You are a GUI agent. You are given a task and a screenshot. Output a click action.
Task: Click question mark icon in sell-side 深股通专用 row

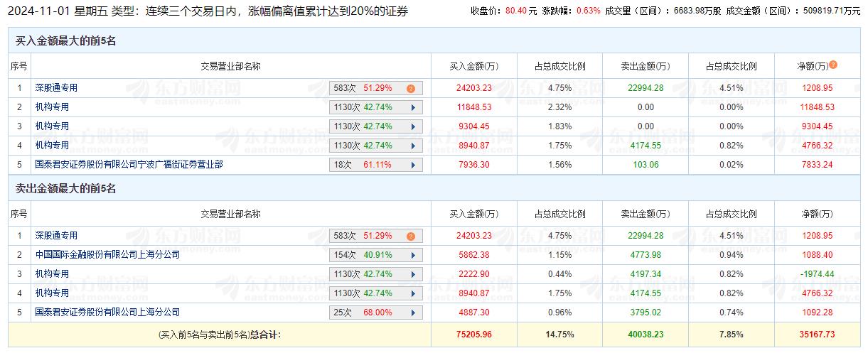(410, 237)
